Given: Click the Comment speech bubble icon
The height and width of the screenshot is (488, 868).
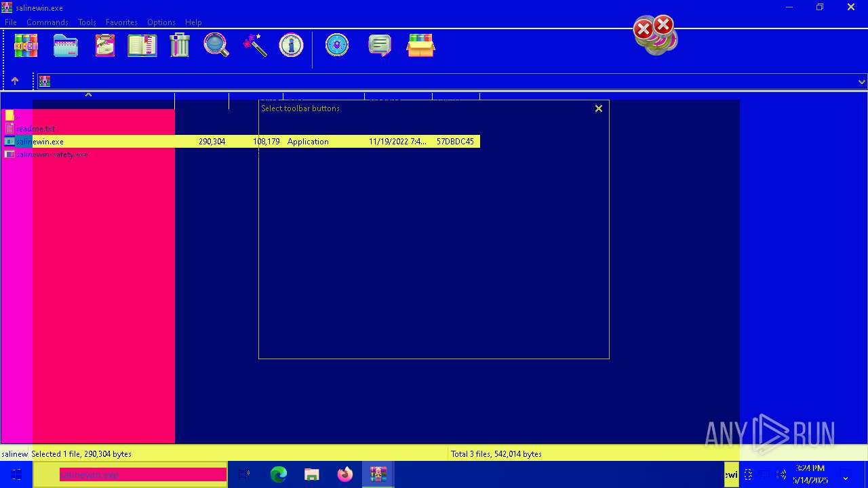Looking at the screenshot, I should tap(380, 46).
